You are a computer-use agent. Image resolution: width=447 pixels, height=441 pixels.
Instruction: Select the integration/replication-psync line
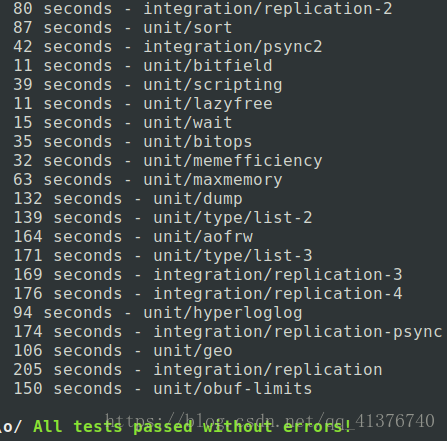[228, 332]
